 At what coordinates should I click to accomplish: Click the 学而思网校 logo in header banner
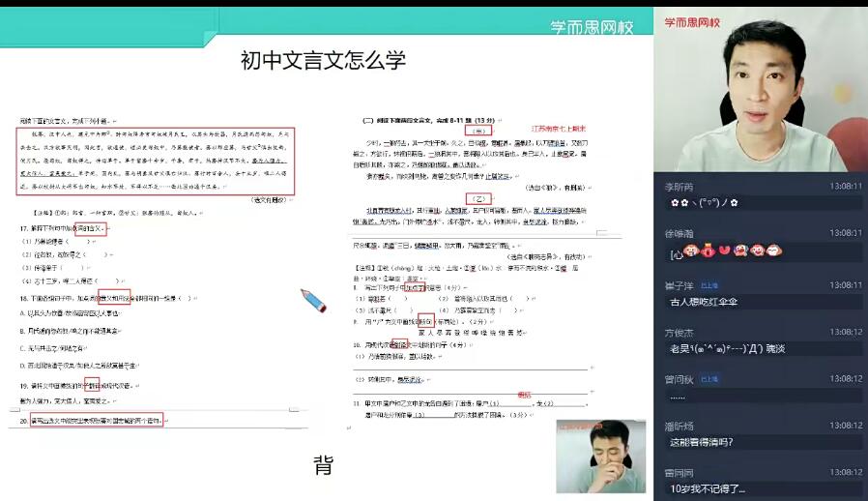pos(591,28)
